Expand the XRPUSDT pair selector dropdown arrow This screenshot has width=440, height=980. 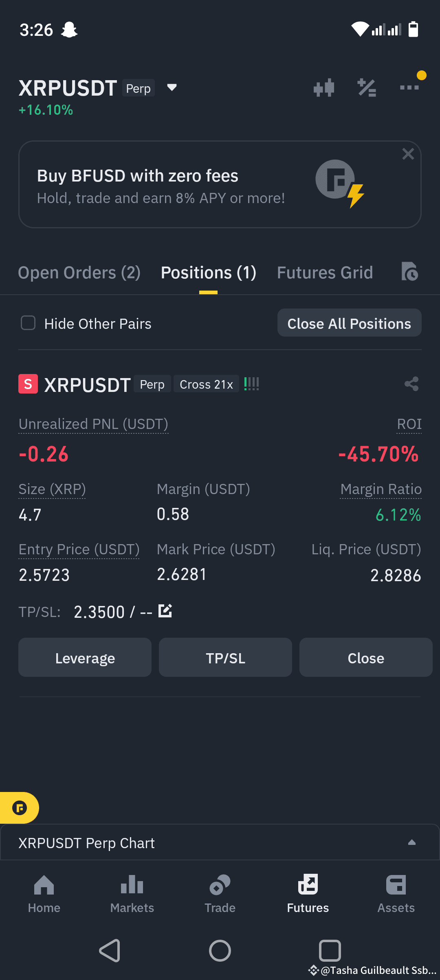[172, 87]
